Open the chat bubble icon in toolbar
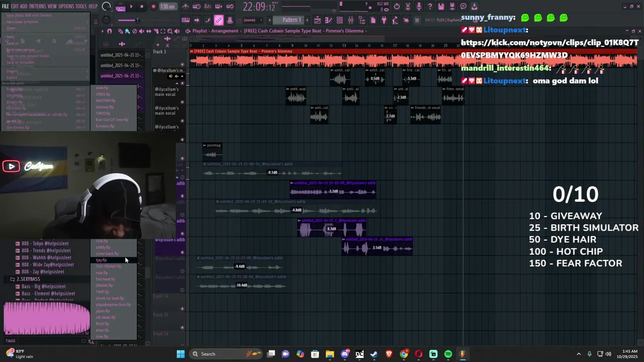The width and height of the screenshot is (644, 362). click(x=463, y=7)
